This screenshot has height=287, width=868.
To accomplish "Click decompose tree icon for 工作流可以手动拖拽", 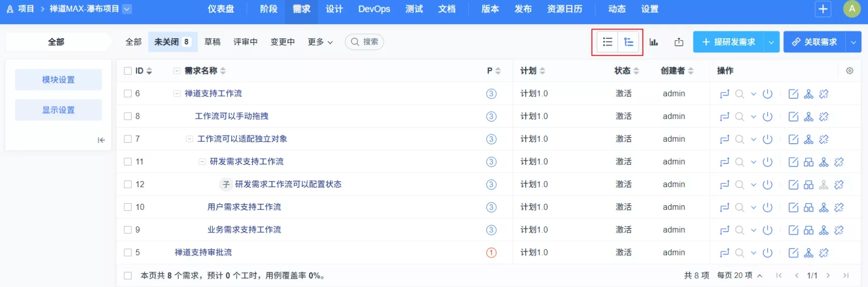I will pyautogui.click(x=808, y=116).
